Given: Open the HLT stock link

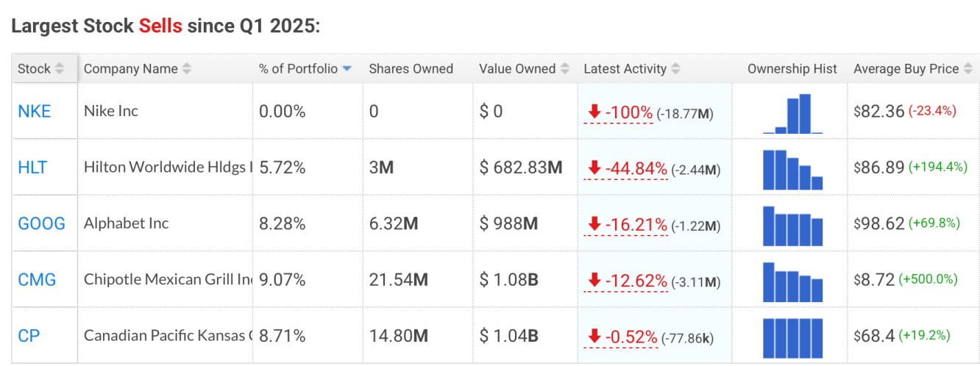Looking at the screenshot, I should click(x=32, y=168).
